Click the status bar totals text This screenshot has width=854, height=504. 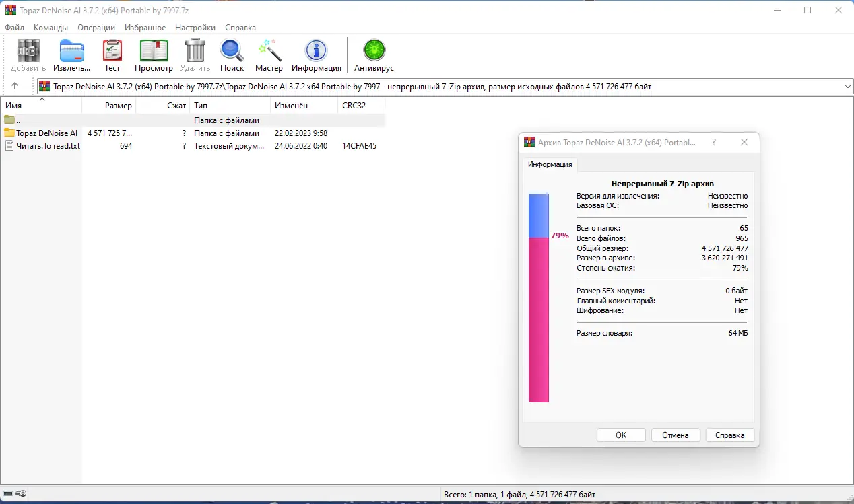tap(520, 495)
